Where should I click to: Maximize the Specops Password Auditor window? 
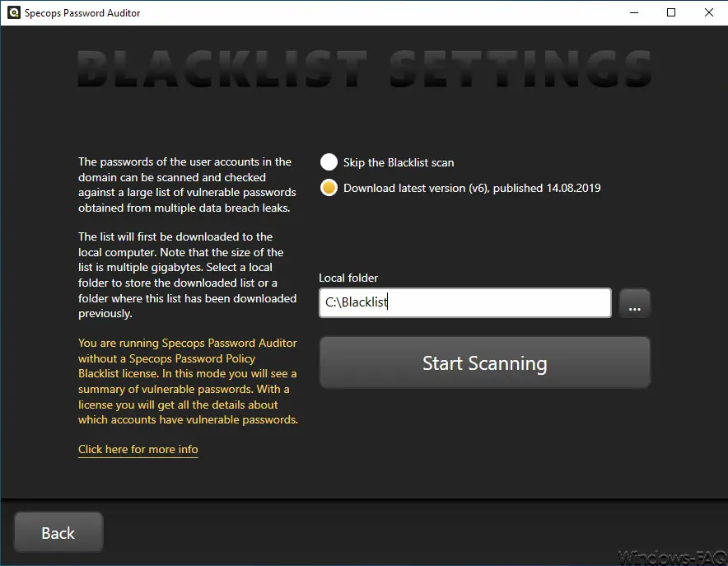click(671, 12)
